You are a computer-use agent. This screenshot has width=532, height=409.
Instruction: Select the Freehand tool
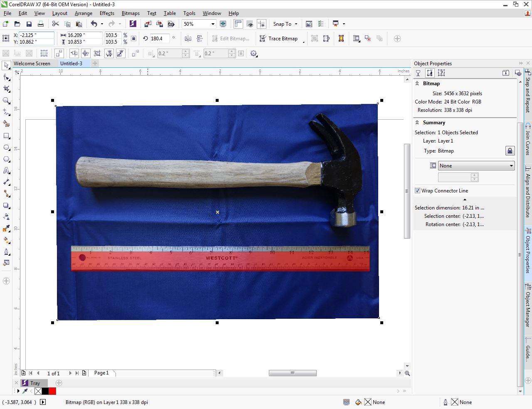pyautogui.click(x=6, y=112)
